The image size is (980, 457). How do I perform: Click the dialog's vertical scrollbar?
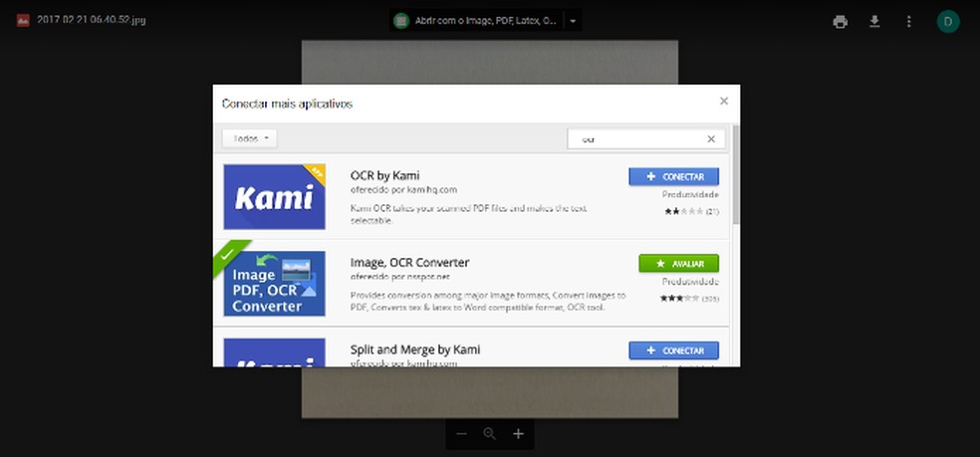click(736, 175)
